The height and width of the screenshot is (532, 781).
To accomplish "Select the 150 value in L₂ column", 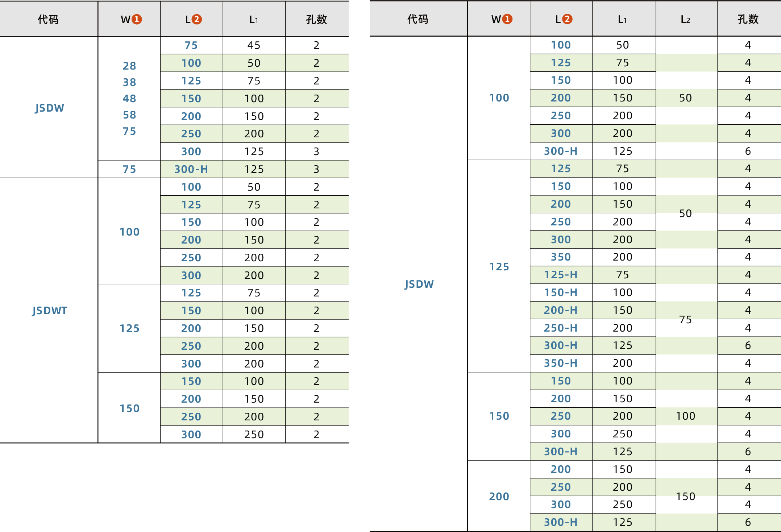I will tap(685, 496).
